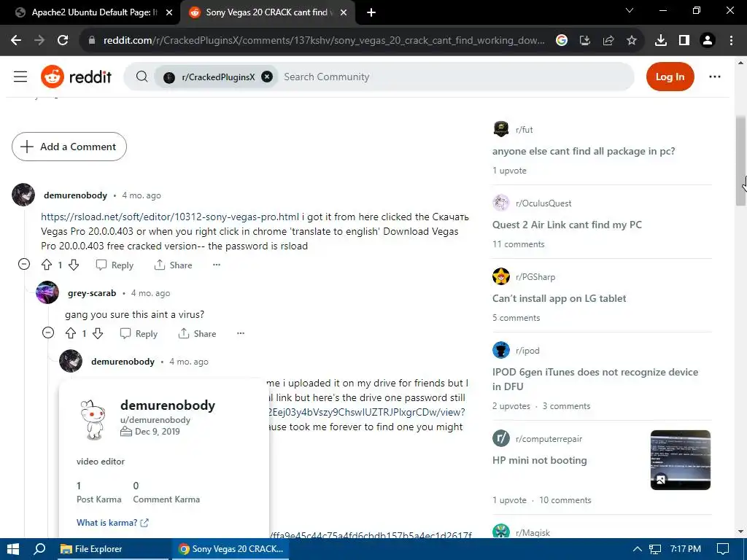Open post 'Quest 2 Air Link cant find my PC'
The height and width of the screenshot is (560, 747).
tap(567, 225)
